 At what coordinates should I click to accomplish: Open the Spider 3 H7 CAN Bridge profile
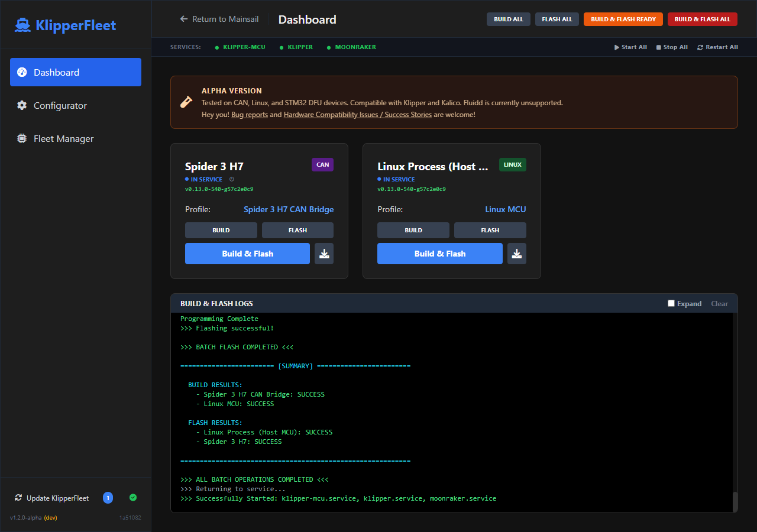289,209
